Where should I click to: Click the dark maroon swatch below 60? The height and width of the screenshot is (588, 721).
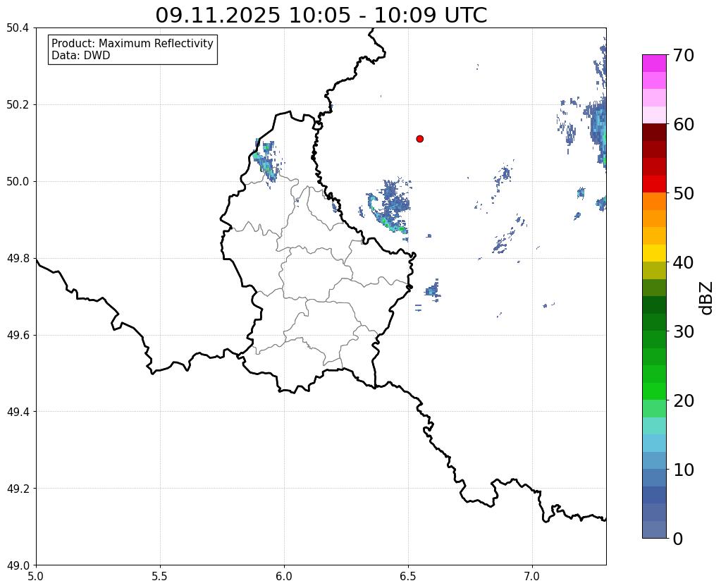coord(654,133)
